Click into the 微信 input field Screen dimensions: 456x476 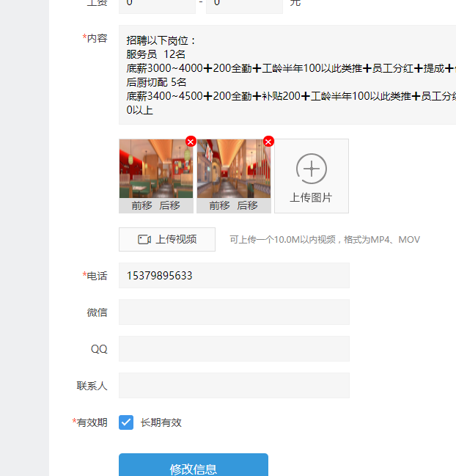tap(234, 312)
